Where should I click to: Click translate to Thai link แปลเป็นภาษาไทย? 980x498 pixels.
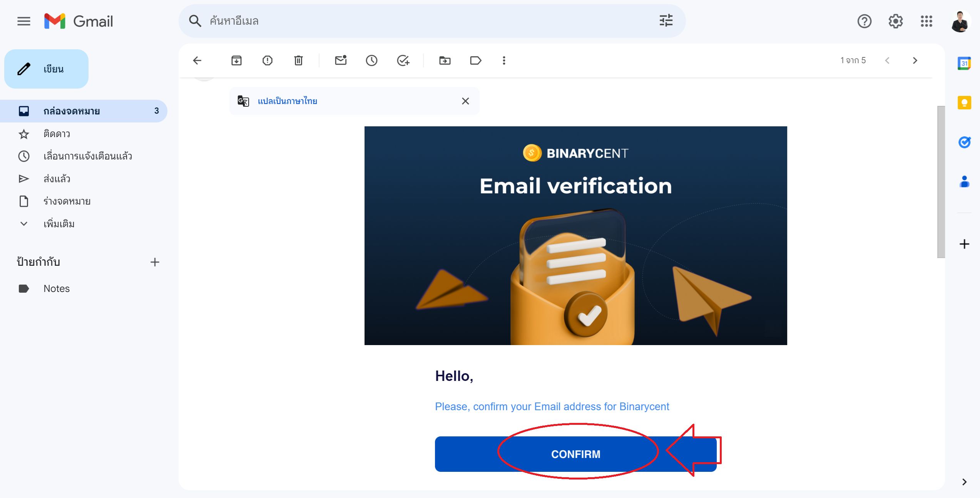(x=288, y=101)
